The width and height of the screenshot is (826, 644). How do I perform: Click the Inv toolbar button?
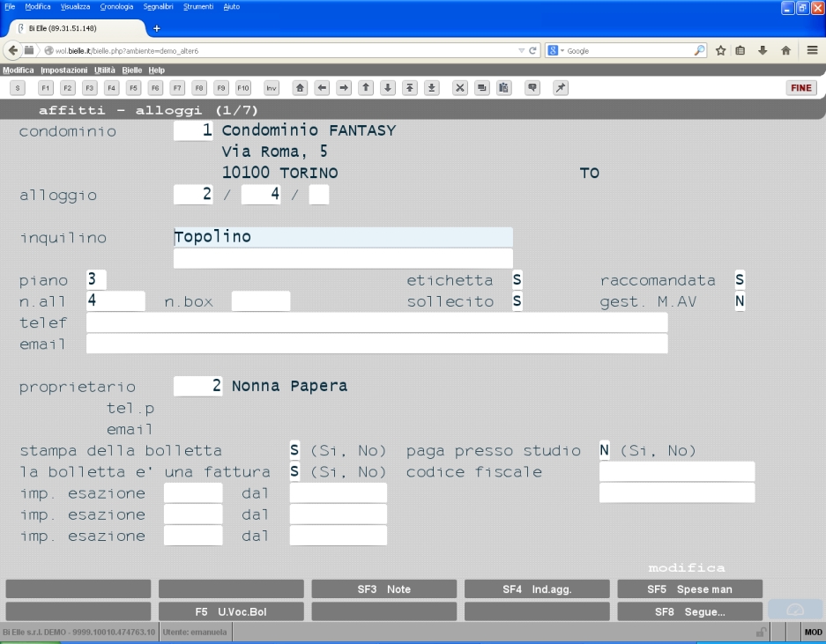click(x=272, y=88)
